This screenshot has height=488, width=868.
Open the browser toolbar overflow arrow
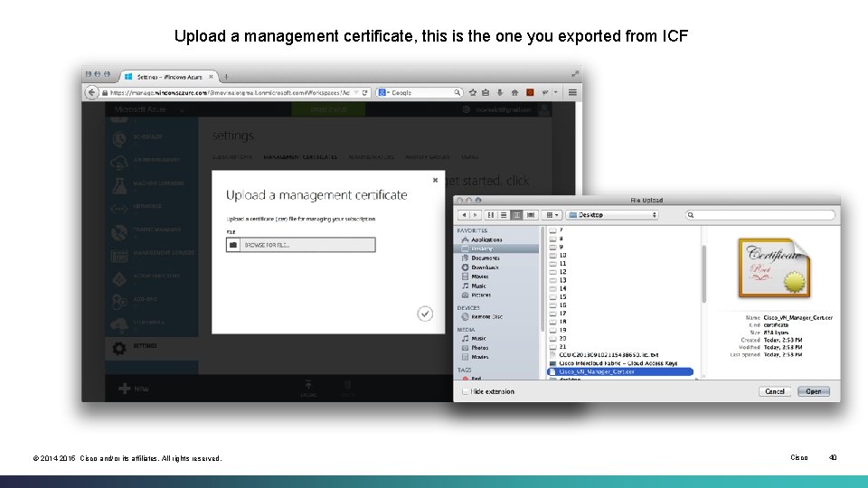[x=556, y=92]
